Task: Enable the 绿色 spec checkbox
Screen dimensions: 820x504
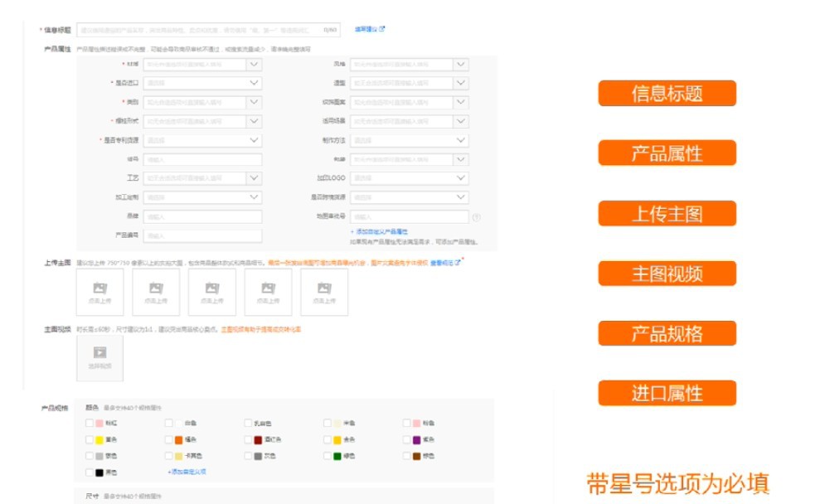Action: [327, 455]
